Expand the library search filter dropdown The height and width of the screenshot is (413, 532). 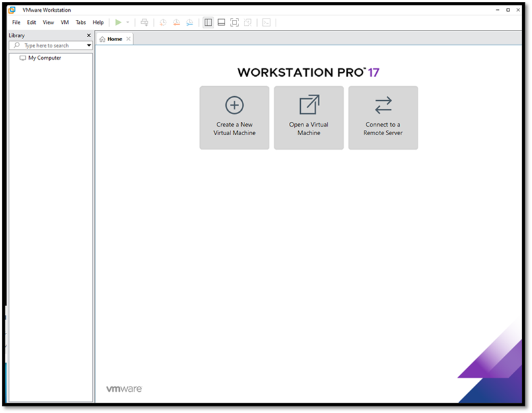point(89,46)
